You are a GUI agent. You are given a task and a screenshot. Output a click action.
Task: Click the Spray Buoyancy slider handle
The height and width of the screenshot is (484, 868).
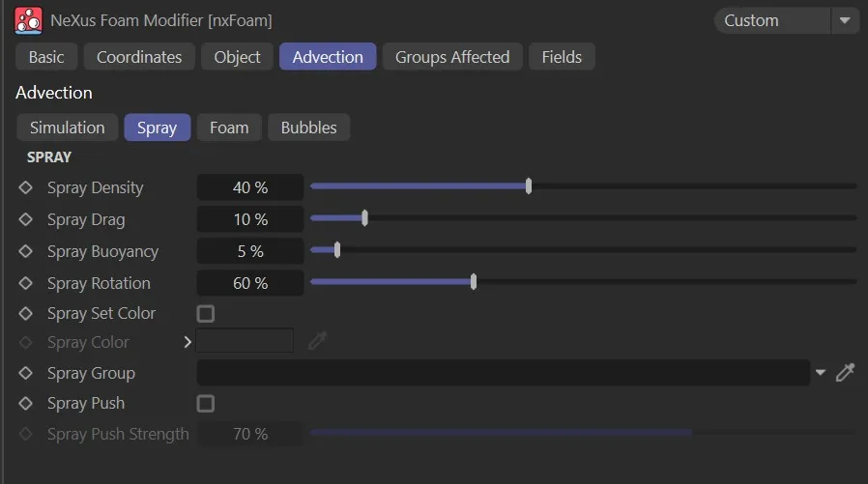[337, 250]
